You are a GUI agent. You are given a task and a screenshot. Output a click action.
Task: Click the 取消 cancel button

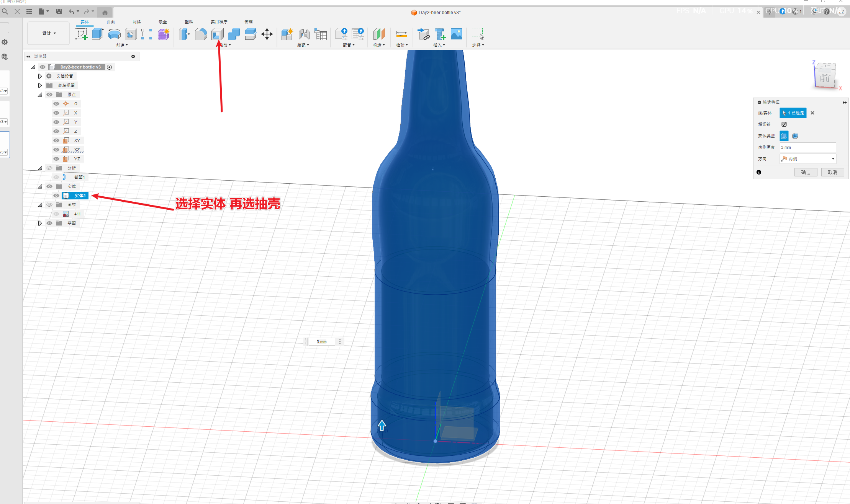coord(832,172)
